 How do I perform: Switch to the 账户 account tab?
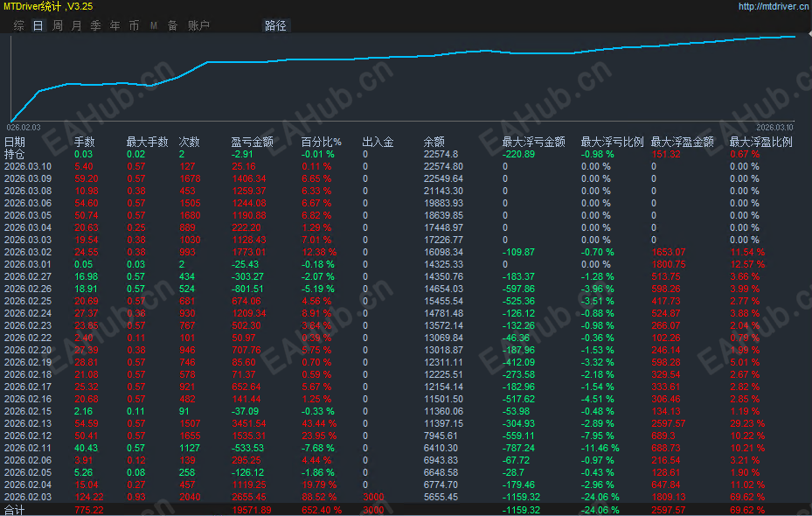point(198,25)
